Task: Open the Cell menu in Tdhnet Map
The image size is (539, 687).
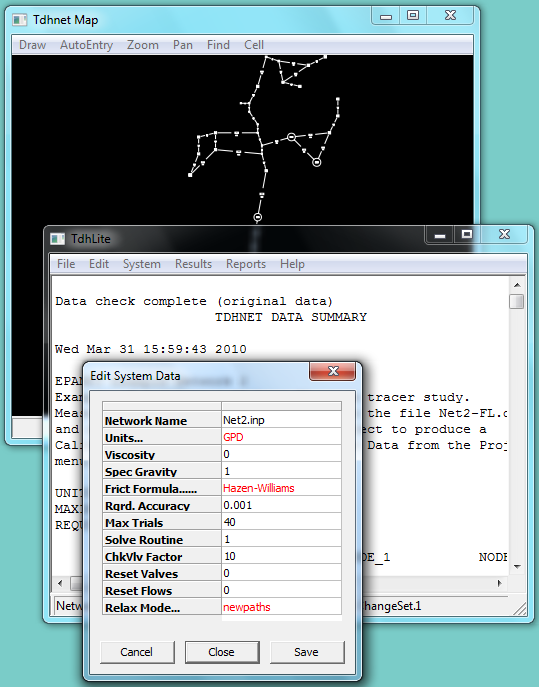Action: pyautogui.click(x=254, y=45)
